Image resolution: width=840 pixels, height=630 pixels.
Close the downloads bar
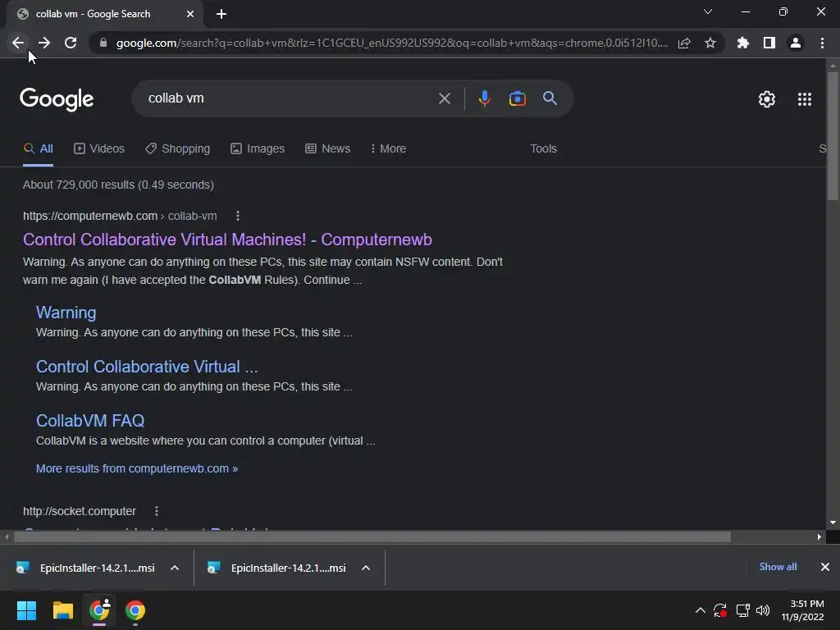point(825,567)
